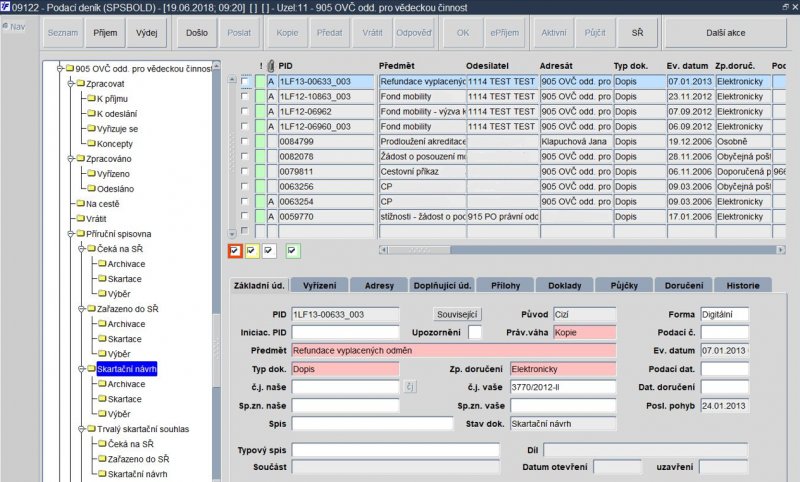Image resolution: width=800 pixels, height=482 pixels.
Task: Click the Vyřízeno folder icon
Action: coord(89,173)
